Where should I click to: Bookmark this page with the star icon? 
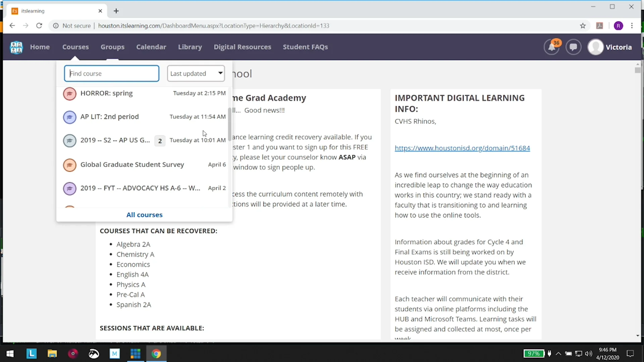(x=583, y=26)
